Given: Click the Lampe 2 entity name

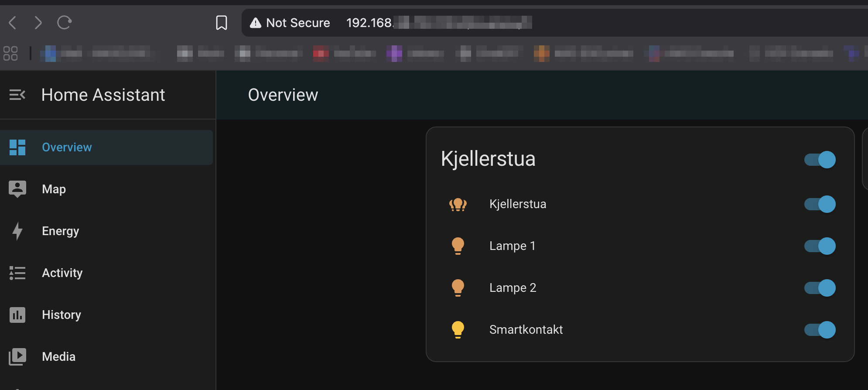Looking at the screenshot, I should 513,288.
